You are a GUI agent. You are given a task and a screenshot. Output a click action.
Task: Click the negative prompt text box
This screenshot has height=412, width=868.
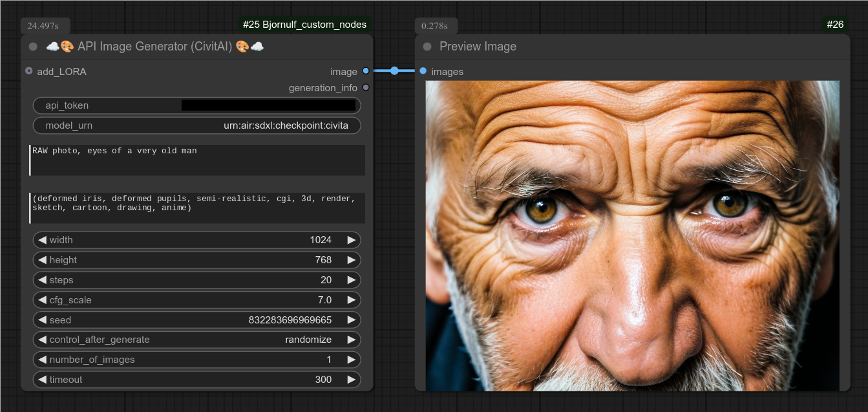pos(197,208)
